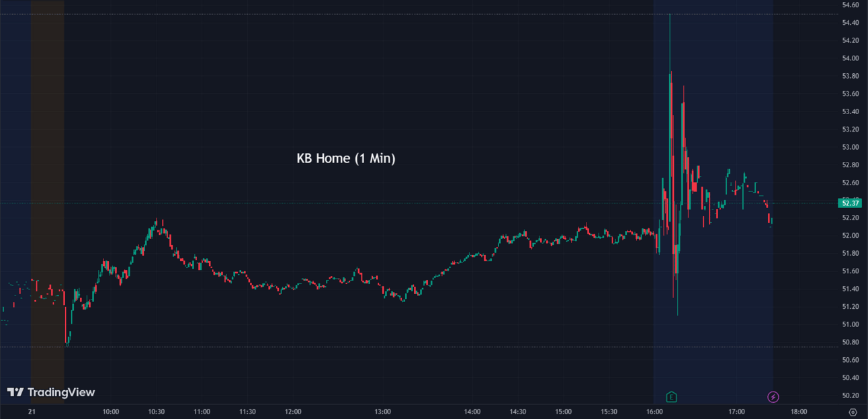This screenshot has width=868, height=419.
Task: Click the 54.60 price axis label
Action: point(850,5)
